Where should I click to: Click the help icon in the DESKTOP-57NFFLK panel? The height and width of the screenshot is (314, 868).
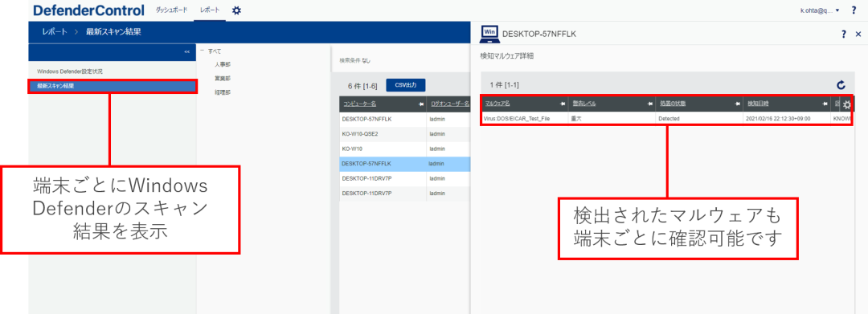click(x=843, y=35)
